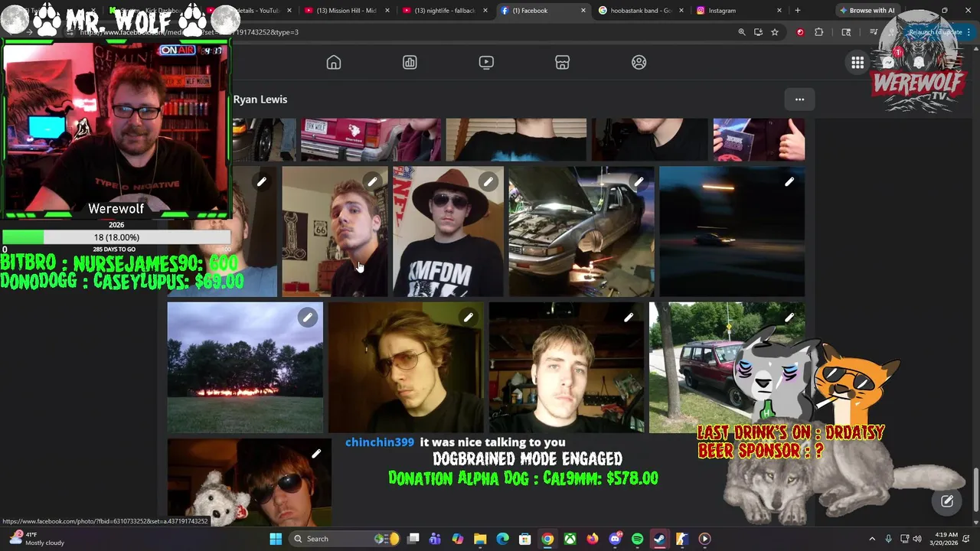Bookmark this page with the star icon
Image resolution: width=980 pixels, height=551 pixels.
pyautogui.click(x=775, y=32)
